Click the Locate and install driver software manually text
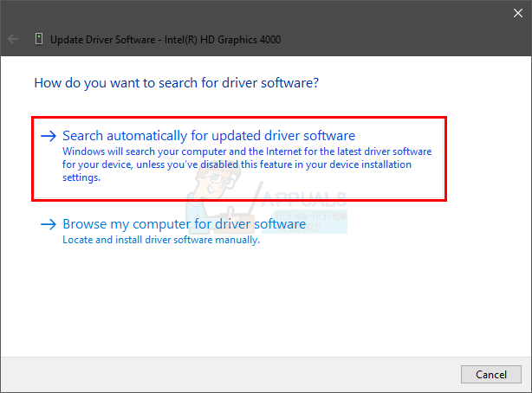 pos(161,240)
